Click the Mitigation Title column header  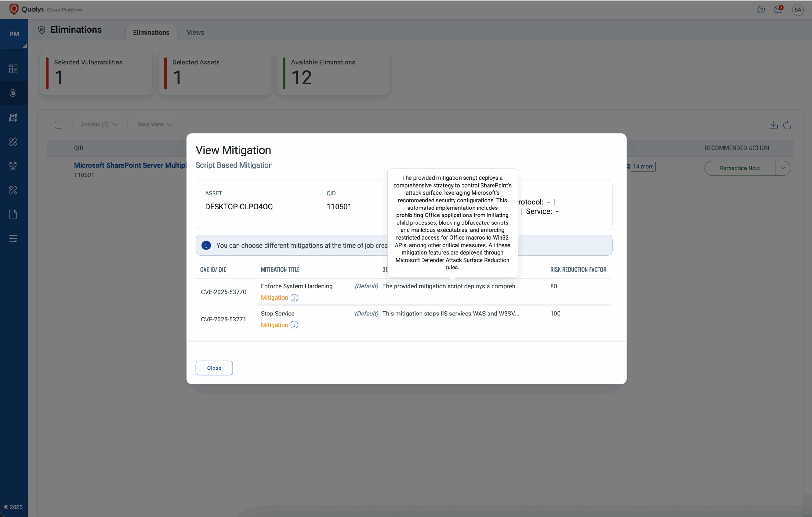(280, 270)
